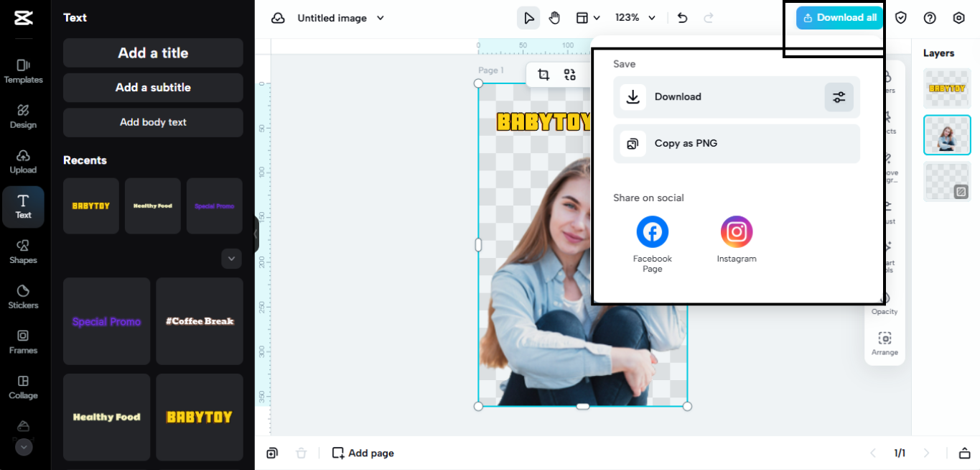The height and width of the screenshot is (470, 980).
Task: Select the hand pan tool
Action: pos(554,18)
